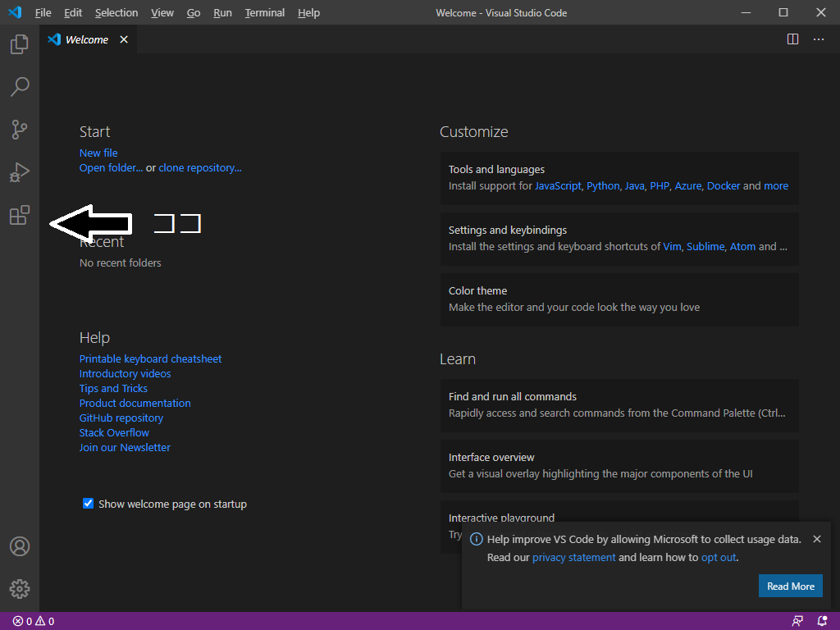Install Sublime keybindings link

[x=705, y=246]
